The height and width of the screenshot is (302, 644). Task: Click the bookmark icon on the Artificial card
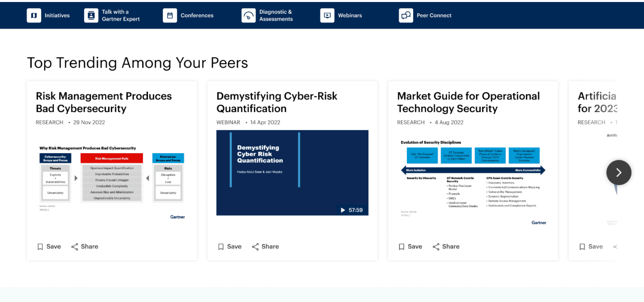coord(582,247)
